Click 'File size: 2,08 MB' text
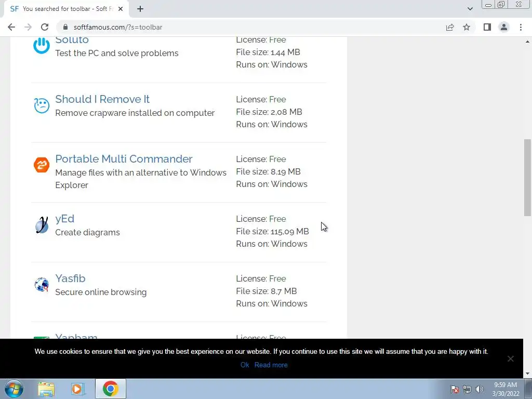 269,112
